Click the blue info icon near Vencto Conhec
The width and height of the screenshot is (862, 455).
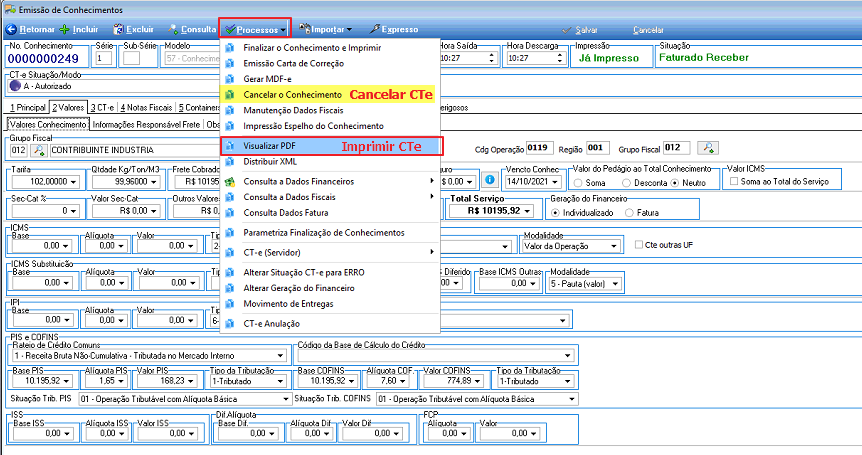tap(489, 180)
